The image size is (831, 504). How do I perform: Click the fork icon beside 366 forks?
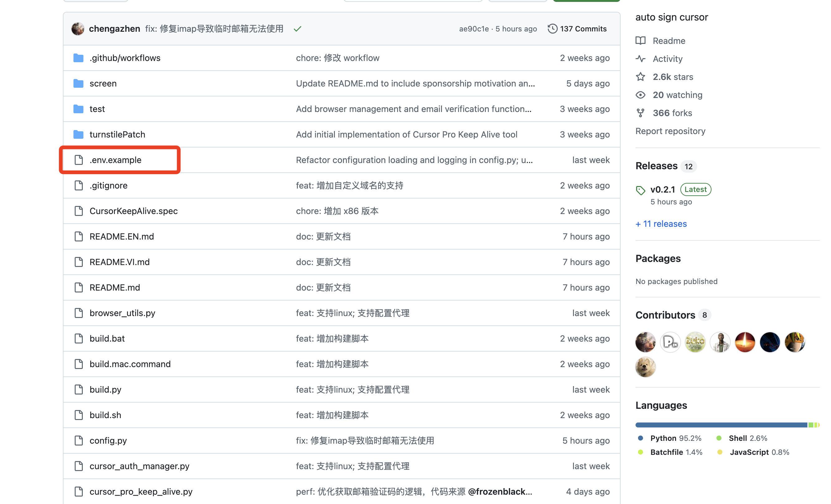click(x=641, y=113)
